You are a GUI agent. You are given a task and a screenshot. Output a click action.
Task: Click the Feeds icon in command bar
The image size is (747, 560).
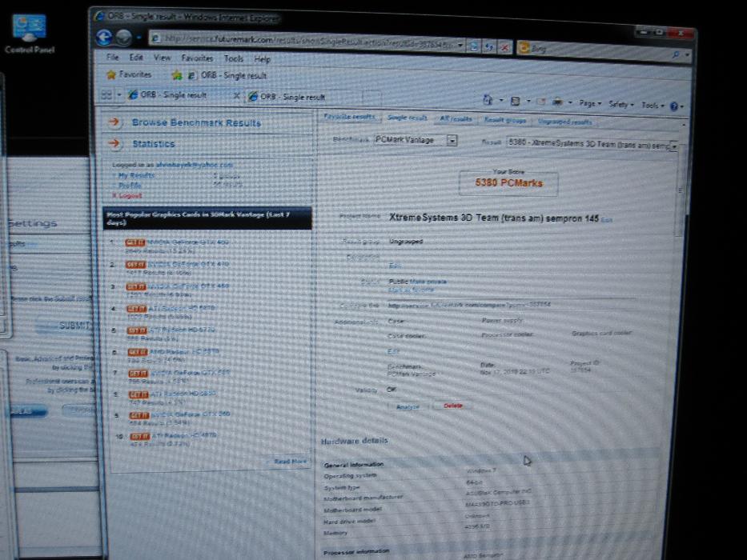coord(515,101)
